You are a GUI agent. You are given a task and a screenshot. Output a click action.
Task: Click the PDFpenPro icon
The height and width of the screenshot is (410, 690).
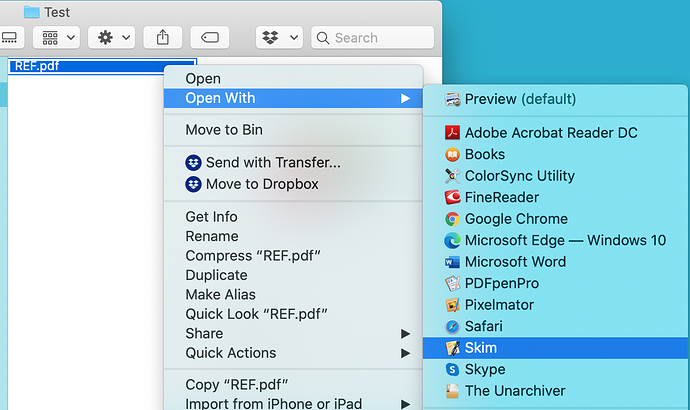pos(452,283)
